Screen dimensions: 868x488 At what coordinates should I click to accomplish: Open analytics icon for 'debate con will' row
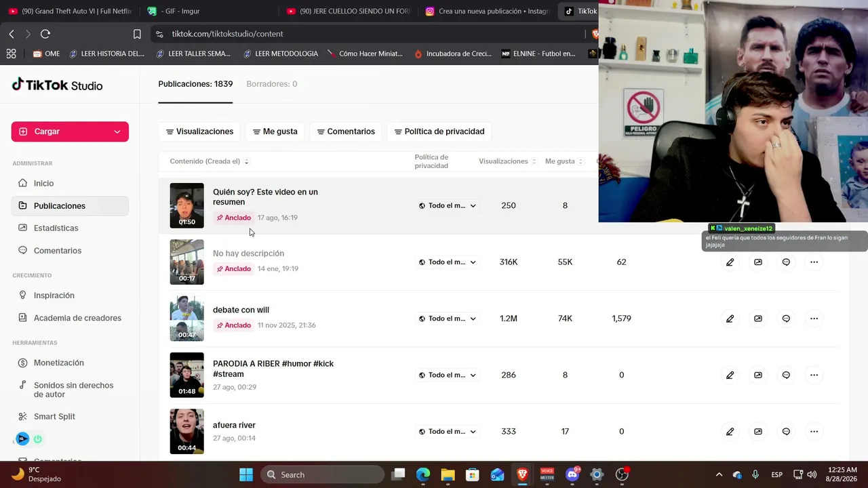(758, 319)
